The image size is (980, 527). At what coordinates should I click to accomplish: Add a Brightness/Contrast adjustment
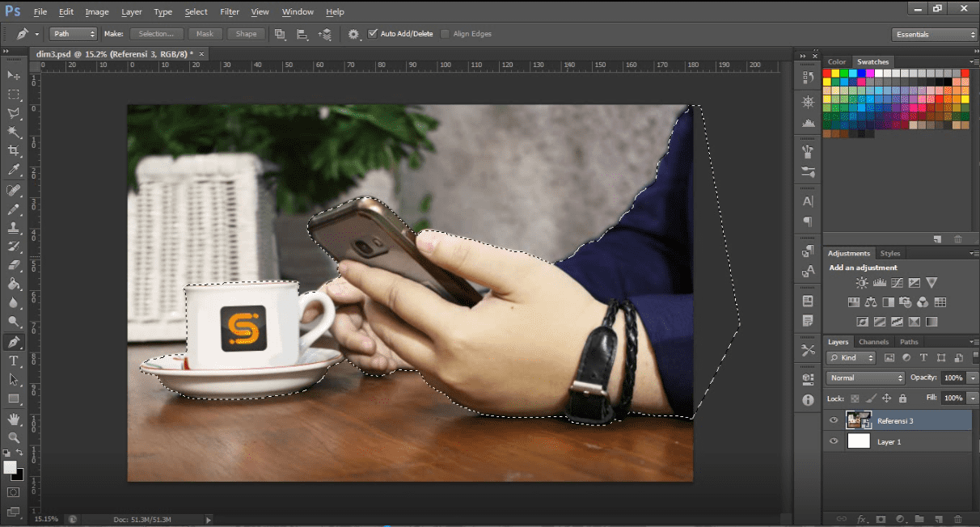click(x=862, y=283)
